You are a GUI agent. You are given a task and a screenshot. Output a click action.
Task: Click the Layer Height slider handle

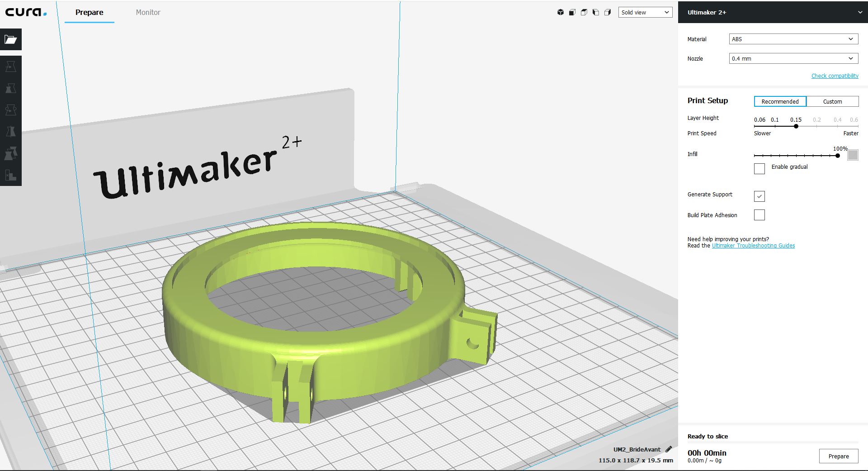[x=796, y=126]
